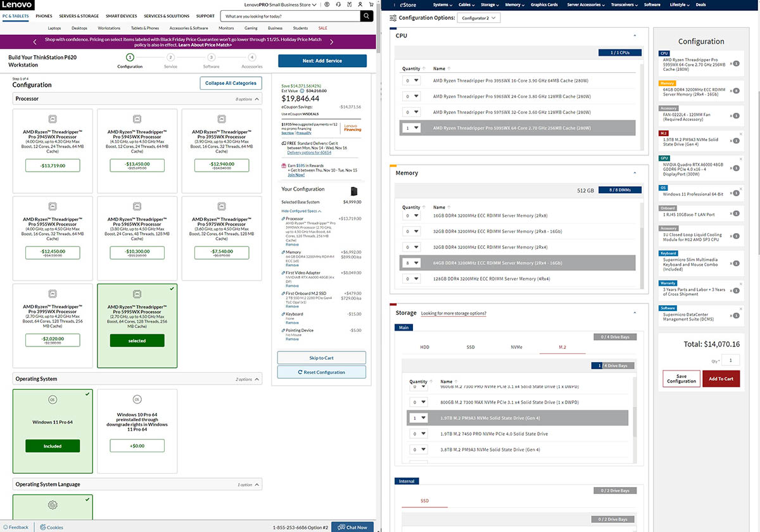Click the Lenovo search input field
The image size is (760, 532).
[x=291, y=16]
